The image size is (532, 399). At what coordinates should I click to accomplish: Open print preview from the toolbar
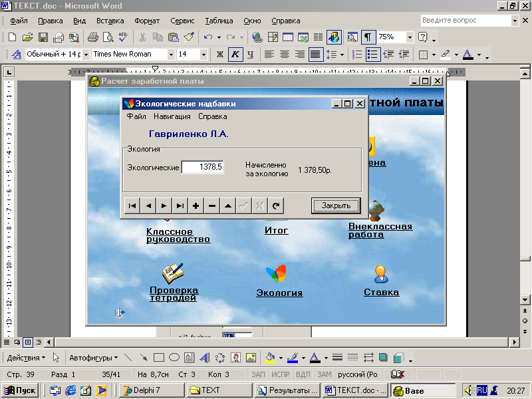108,37
